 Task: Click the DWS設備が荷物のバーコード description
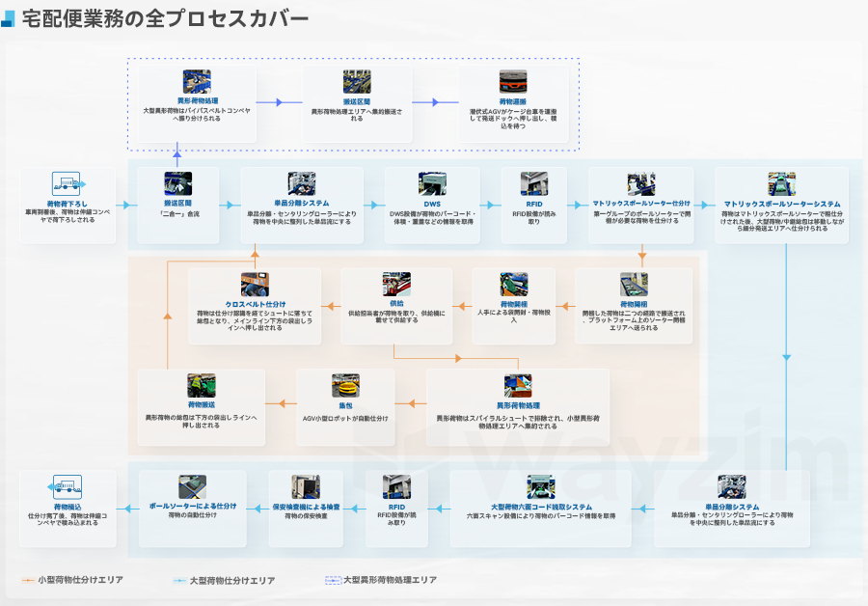point(432,218)
